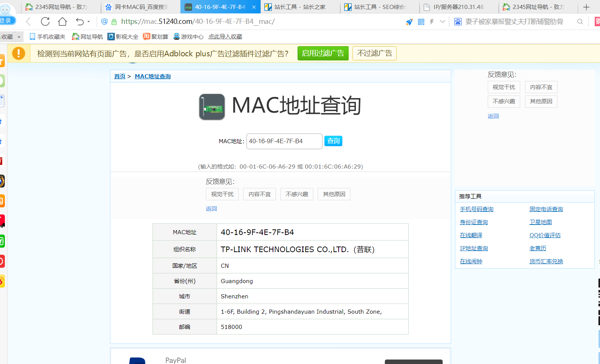This screenshot has height=364, width=600.
Task: Open 身份证查询 tool link
Action: [x=474, y=222]
